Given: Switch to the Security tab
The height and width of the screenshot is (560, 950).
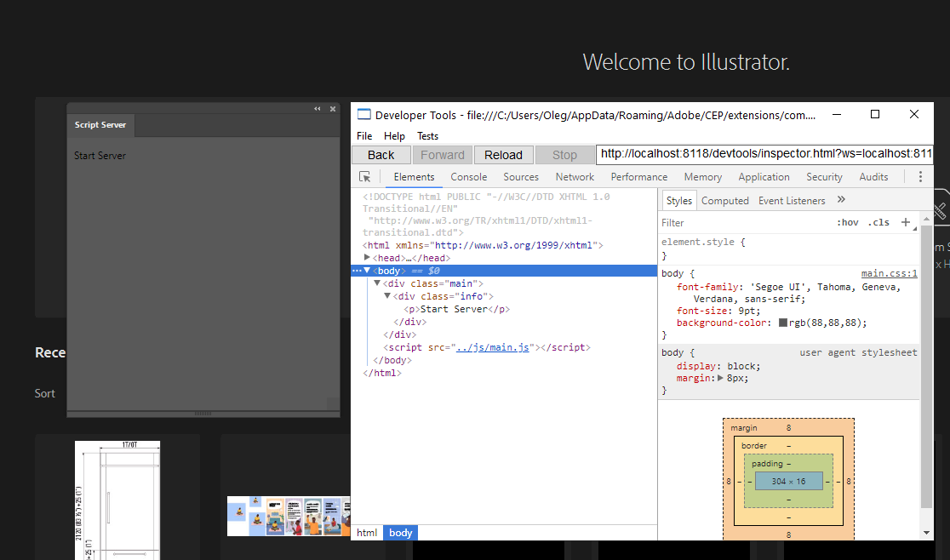Looking at the screenshot, I should pyautogui.click(x=824, y=177).
